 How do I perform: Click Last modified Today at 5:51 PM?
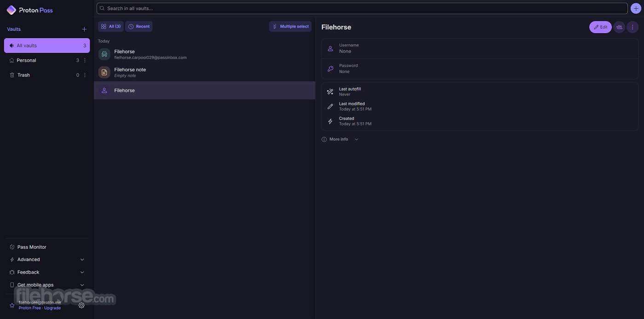click(x=355, y=109)
